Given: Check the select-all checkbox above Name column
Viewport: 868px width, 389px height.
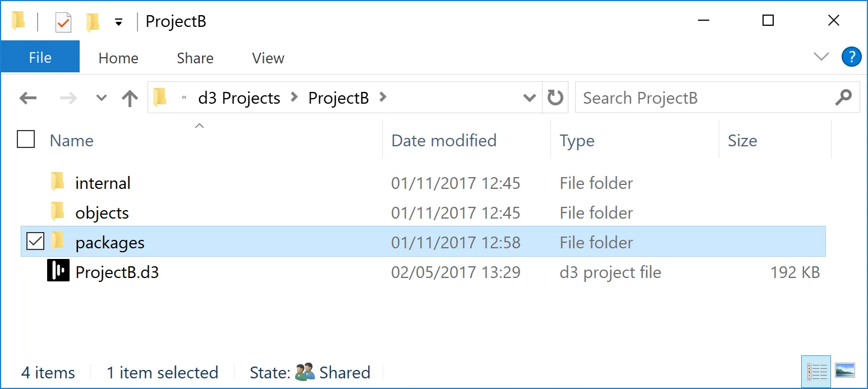Looking at the screenshot, I should [x=25, y=139].
